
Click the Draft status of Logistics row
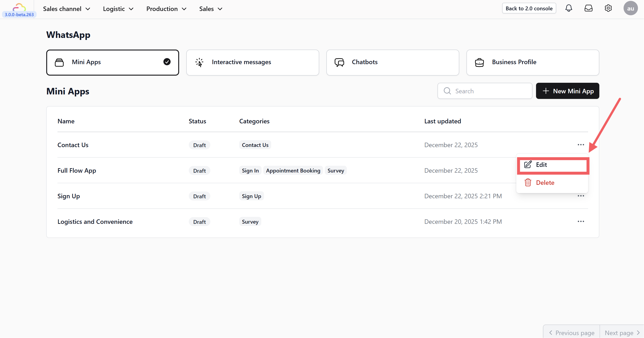click(x=199, y=222)
